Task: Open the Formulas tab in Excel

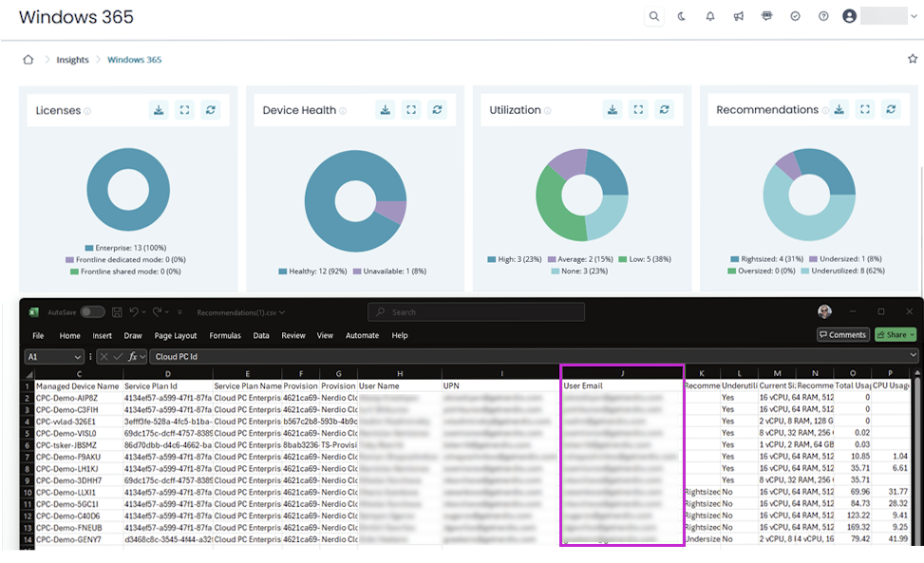Action: 224,335
